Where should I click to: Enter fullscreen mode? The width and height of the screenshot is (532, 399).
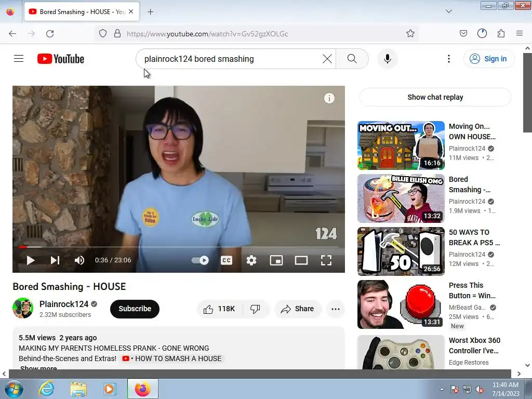coord(326,260)
